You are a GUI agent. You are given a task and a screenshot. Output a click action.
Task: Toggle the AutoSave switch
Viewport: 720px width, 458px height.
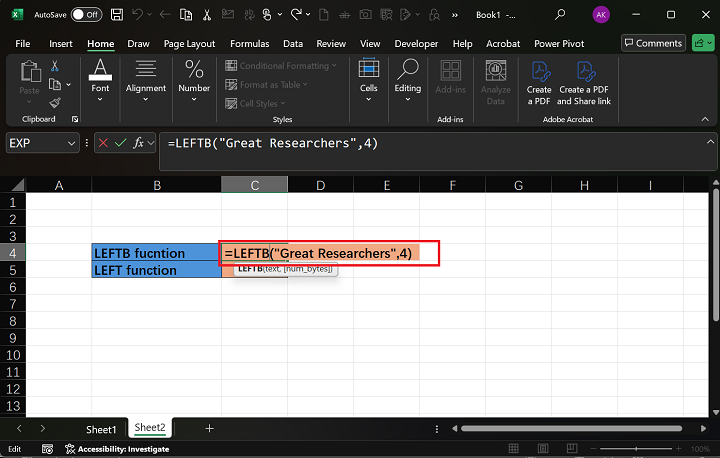point(86,15)
